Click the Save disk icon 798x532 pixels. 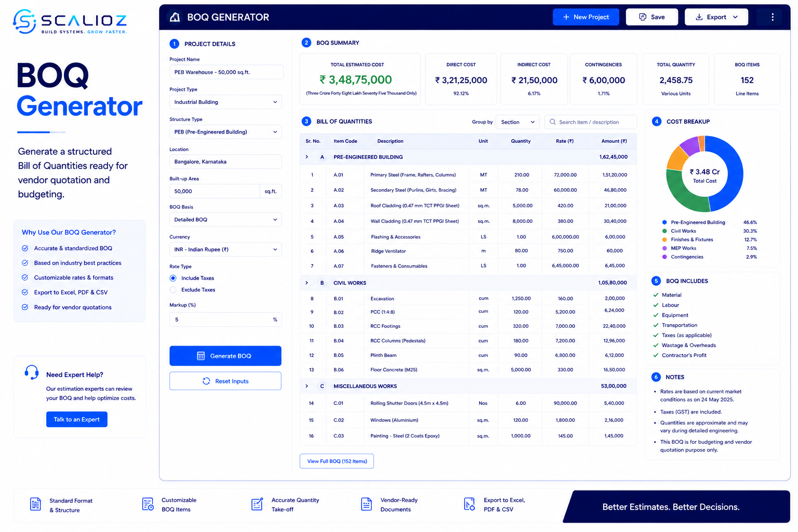(643, 17)
